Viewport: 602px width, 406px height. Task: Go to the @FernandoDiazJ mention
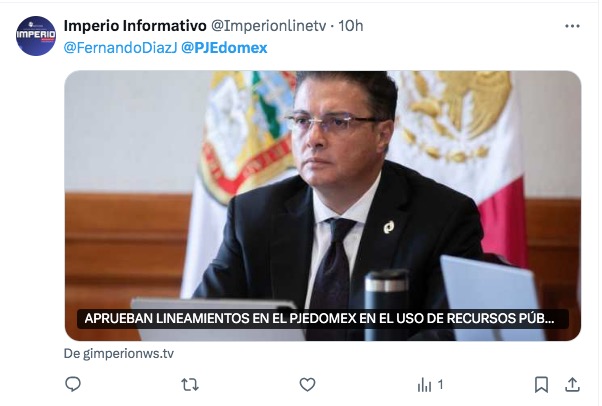120,48
